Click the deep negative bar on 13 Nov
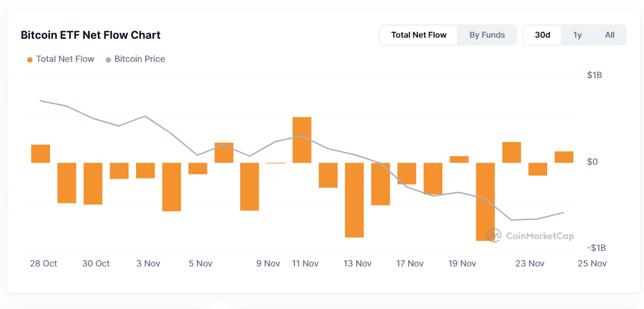 point(354,200)
